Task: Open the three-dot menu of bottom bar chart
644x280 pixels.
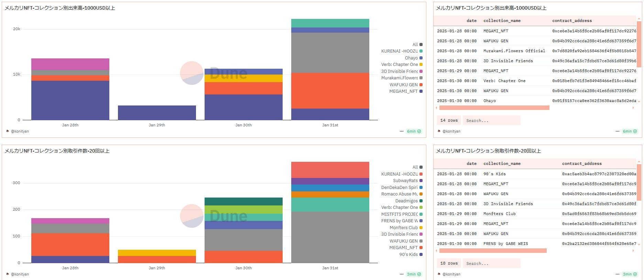Action: pos(401,274)
